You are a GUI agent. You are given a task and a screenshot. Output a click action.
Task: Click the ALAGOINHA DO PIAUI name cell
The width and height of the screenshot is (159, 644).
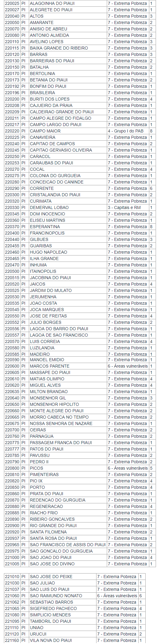68,3
